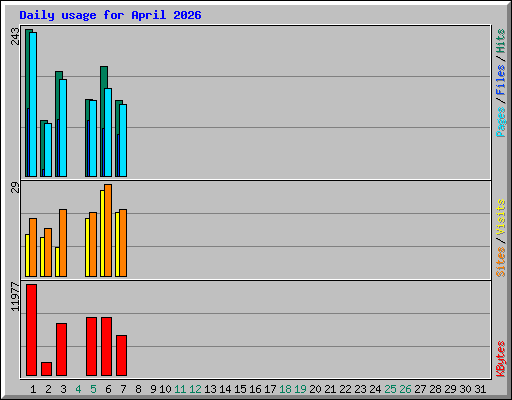Click the day 6 red KBytes bar
Viewport: 512px width, 400px height.
pyautogui.click(x=106, y=347)
